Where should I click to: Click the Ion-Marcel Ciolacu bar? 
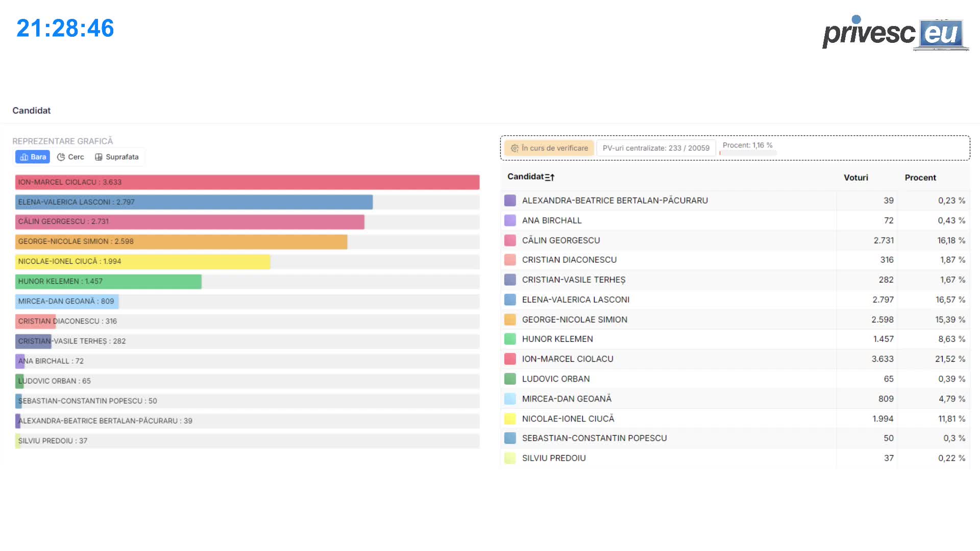[x=247, y=182]
